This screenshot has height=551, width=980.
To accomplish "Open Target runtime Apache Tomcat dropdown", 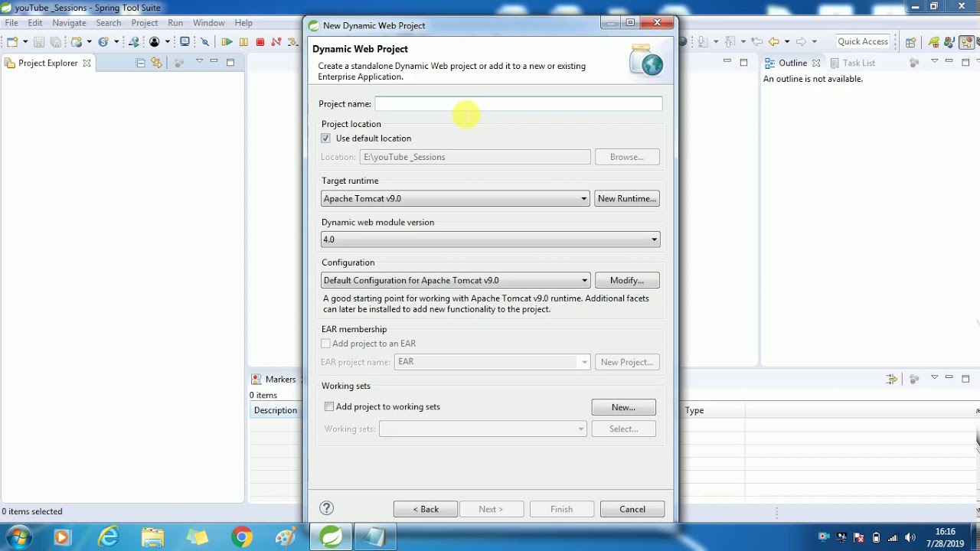I will 456,199.
